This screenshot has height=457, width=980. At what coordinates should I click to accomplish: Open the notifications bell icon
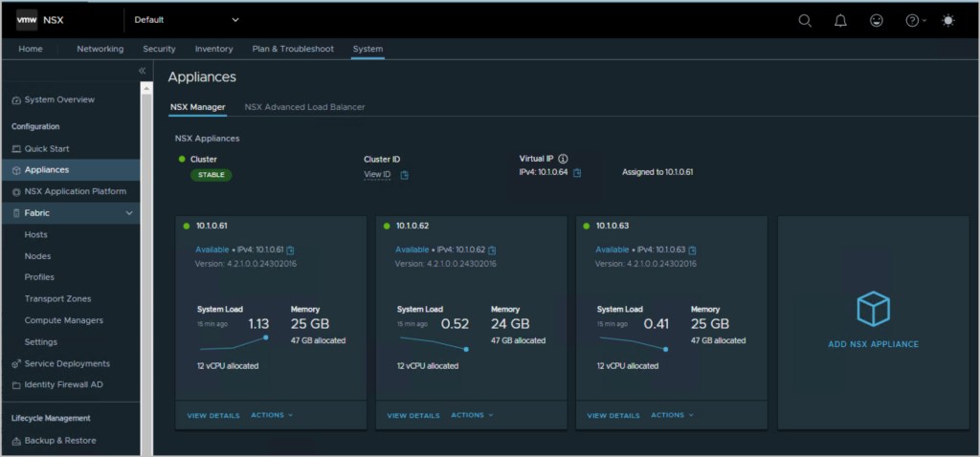point(840,20)
